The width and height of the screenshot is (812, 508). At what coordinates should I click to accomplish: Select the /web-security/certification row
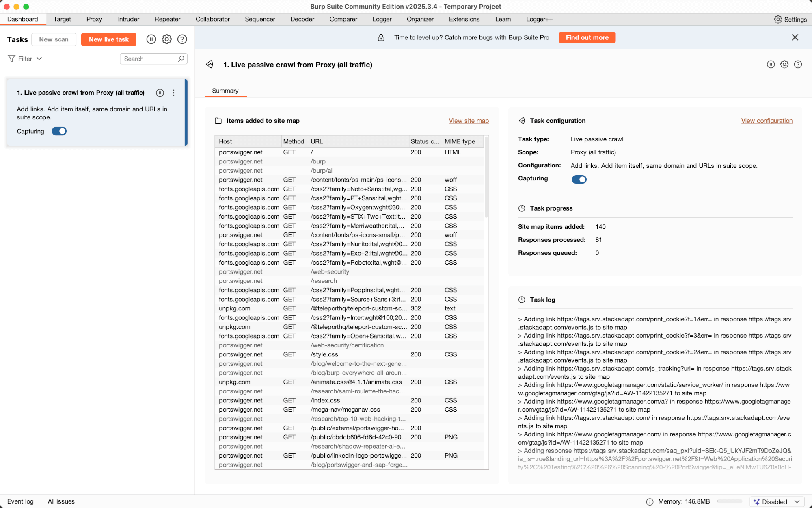click(x=349, y=345)
